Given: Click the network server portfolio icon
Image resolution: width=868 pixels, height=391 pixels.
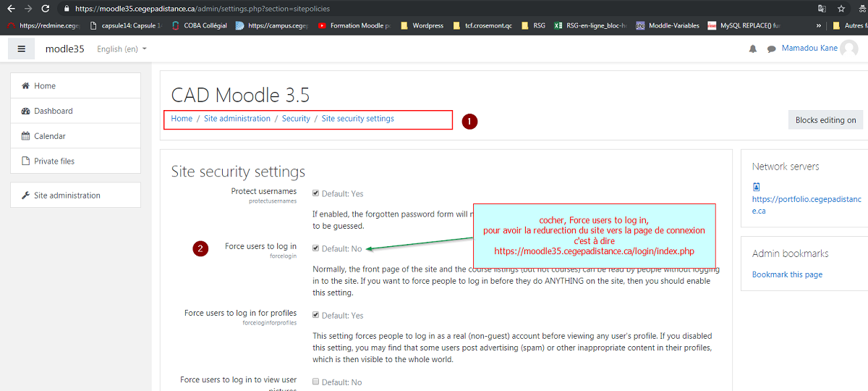Looking at the screenshot, I should [x=757, y=187].
